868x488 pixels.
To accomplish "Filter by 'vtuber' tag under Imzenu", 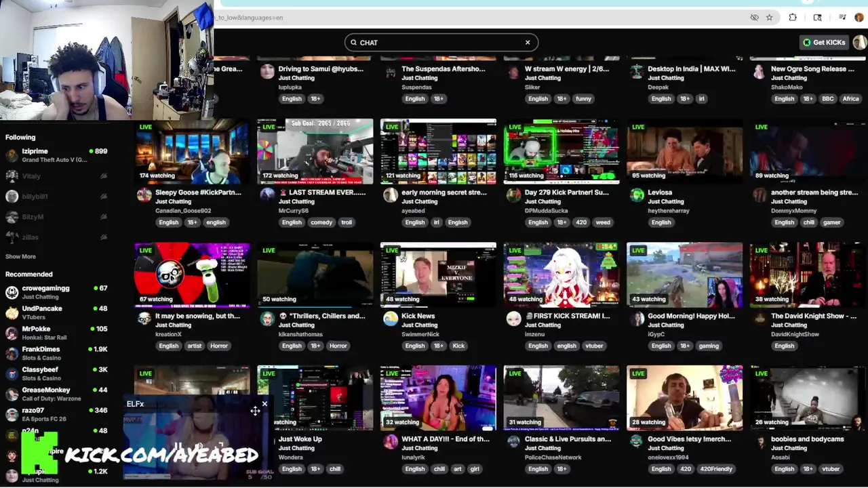I will point(594,346).
